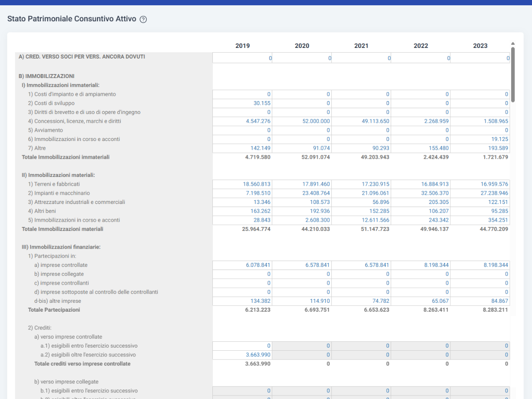Viewport: 532px width, 399px height.
Task: Click 'b) verso imprese collegate' label
Action: click(x=66, y=382)
